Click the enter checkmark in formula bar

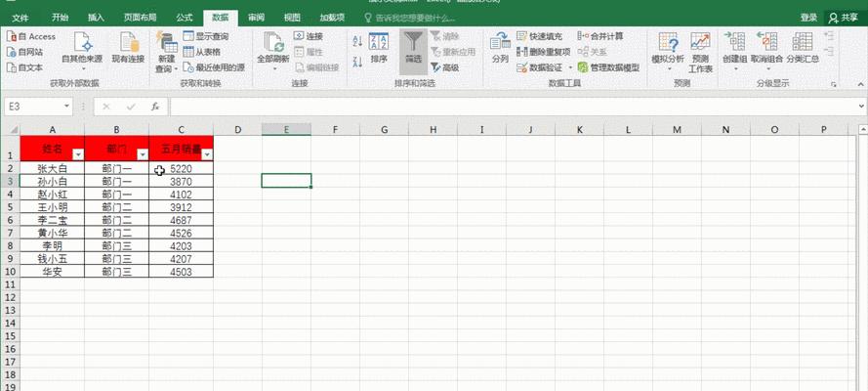pos(131,107)
